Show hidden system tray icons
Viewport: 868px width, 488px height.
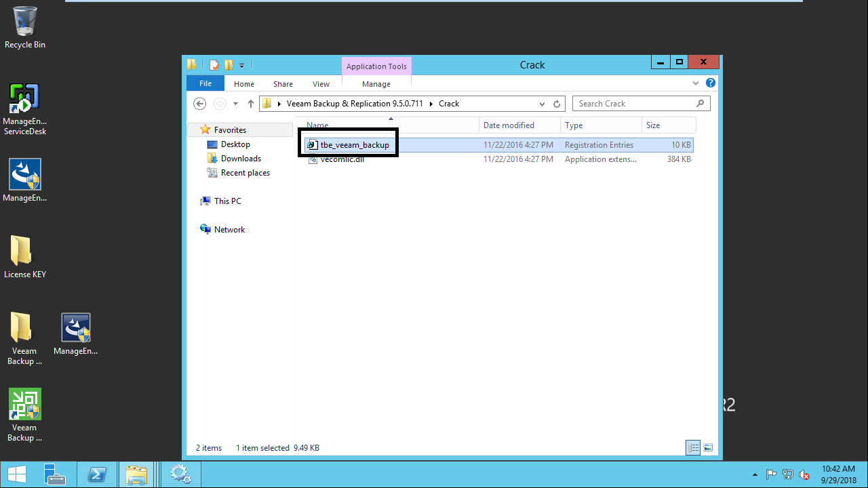click(x=755, y=474)
